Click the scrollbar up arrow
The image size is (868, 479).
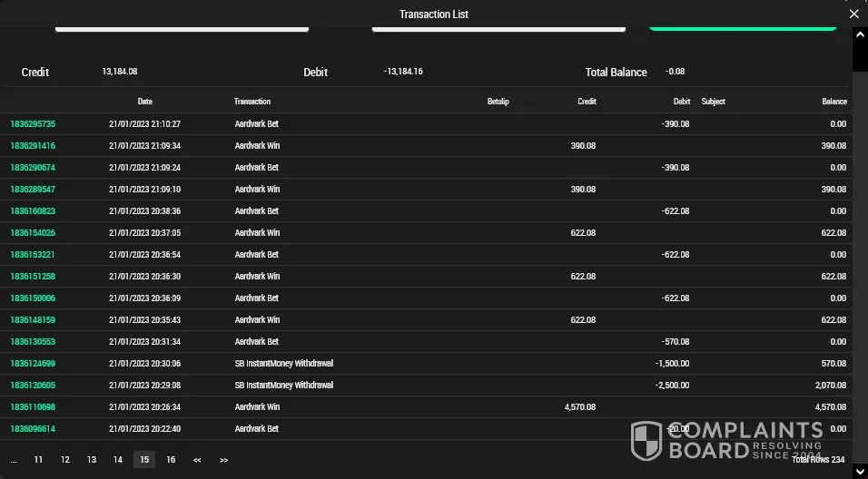pyautogui.click(x=860, y=34)
